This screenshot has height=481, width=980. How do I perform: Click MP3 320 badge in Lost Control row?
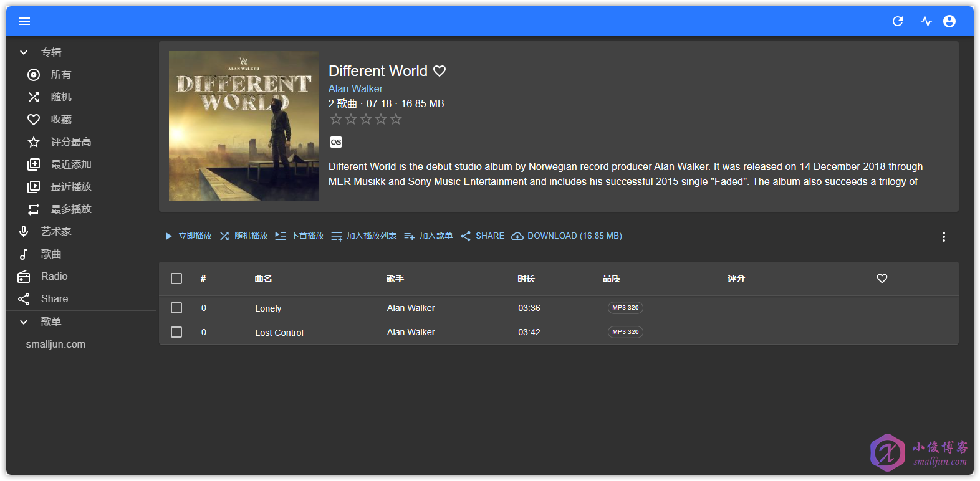[625, 332]
